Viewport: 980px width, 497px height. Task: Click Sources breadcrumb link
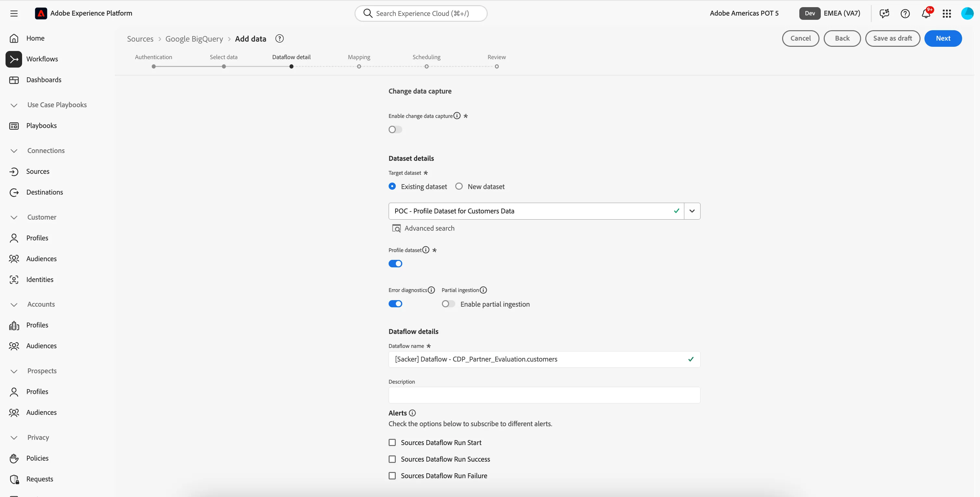tap(140, 39)
